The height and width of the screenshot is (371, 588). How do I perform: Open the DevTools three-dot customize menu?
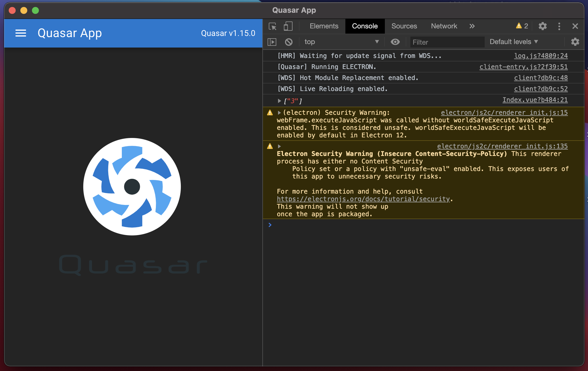pyautogui.click(x=559, y=26)
